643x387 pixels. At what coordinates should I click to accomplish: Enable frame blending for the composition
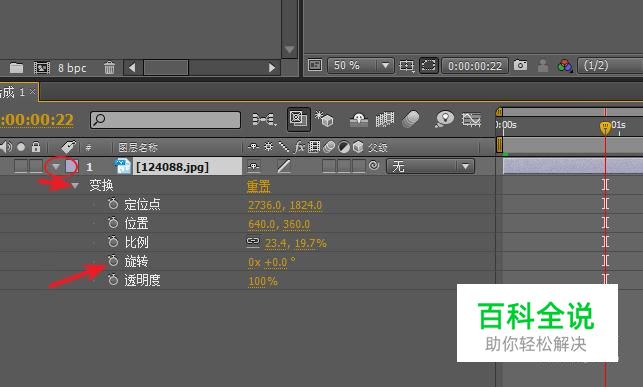point(385,120)
